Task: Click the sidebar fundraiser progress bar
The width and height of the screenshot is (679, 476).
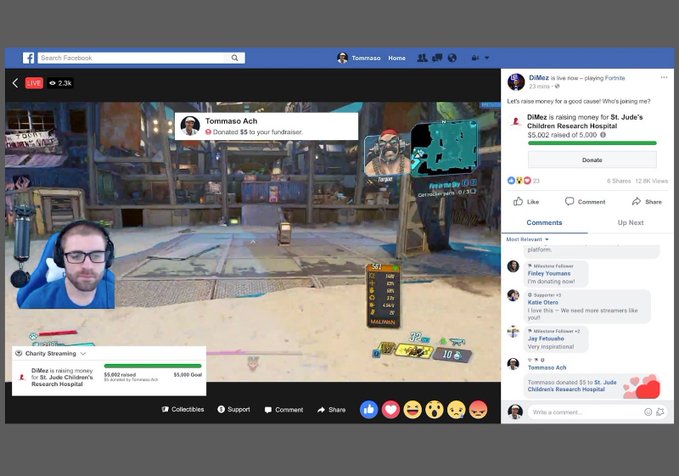Action: pyautogui.click(x=592, y=143)
